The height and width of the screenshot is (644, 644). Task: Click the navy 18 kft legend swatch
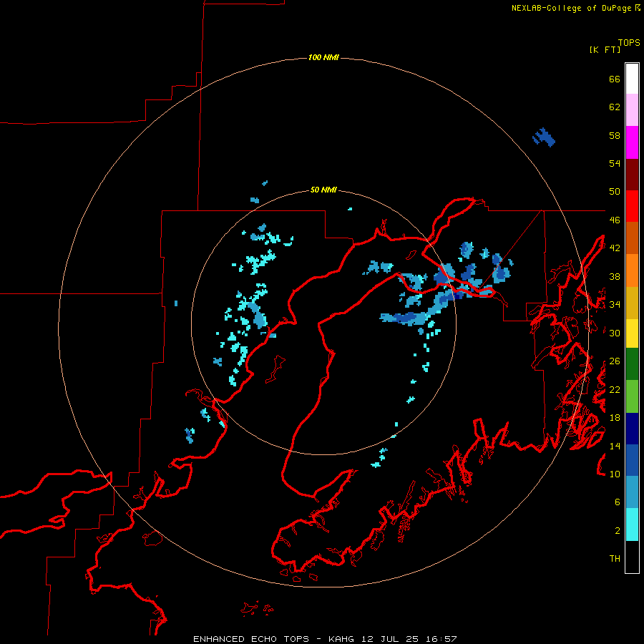pyautogui.click(x=632, y=429)
